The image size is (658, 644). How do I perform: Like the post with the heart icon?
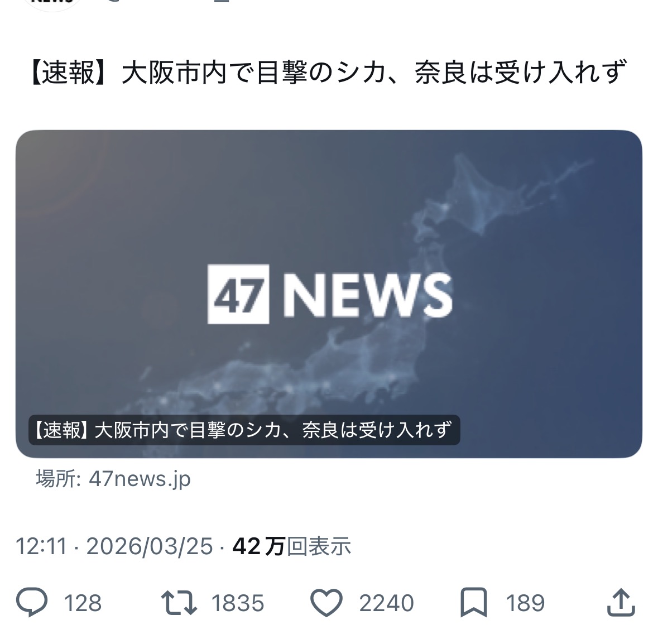[326, 603]
